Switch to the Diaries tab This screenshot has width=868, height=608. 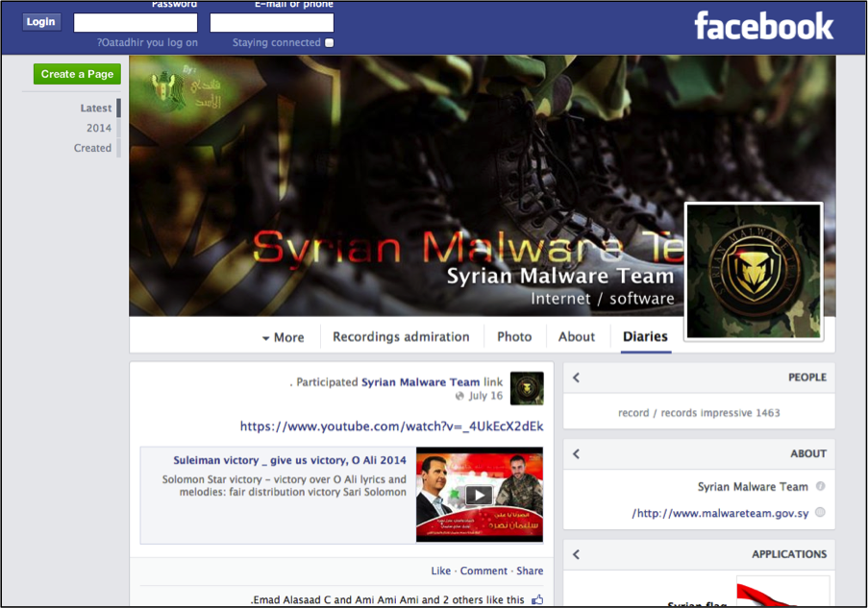coord(645,336)
